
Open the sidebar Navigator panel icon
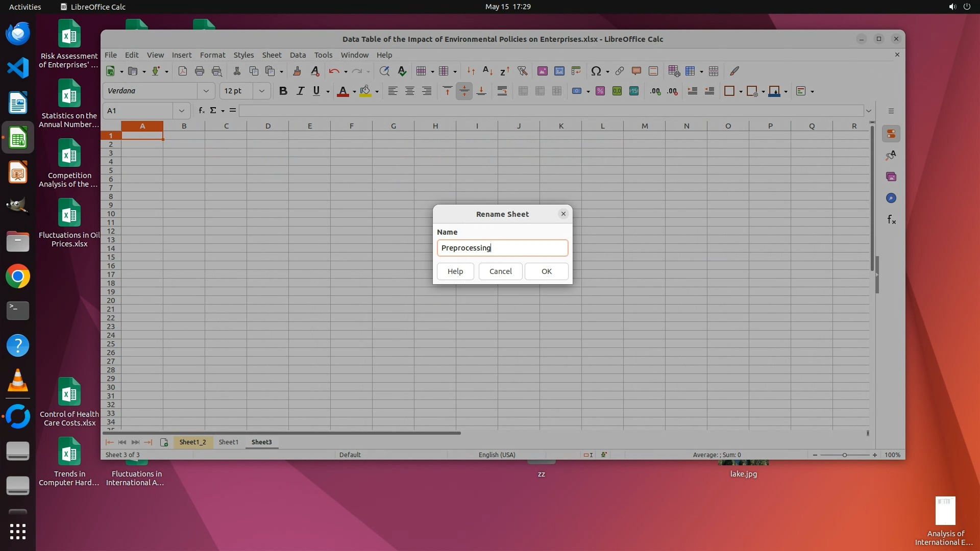891,198
